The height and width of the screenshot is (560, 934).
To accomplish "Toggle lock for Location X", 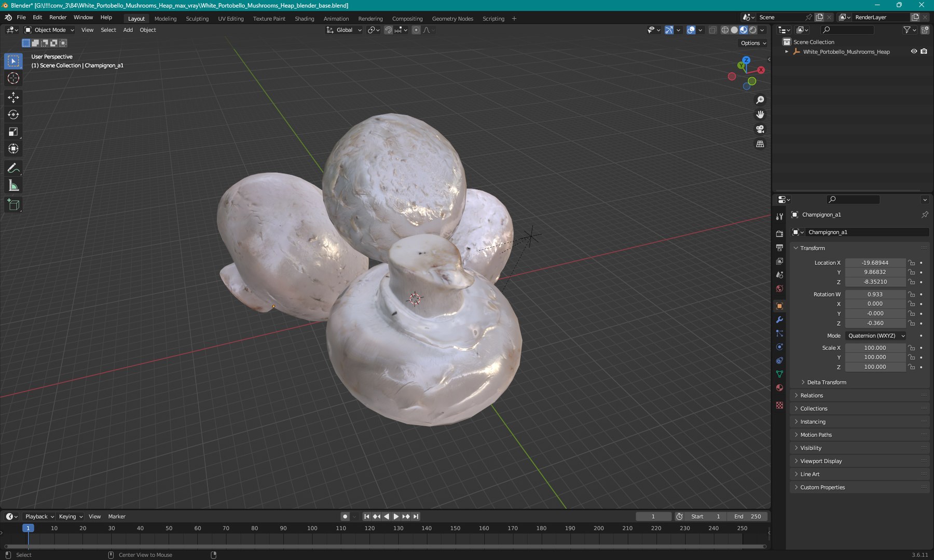I will pos(912,263).
